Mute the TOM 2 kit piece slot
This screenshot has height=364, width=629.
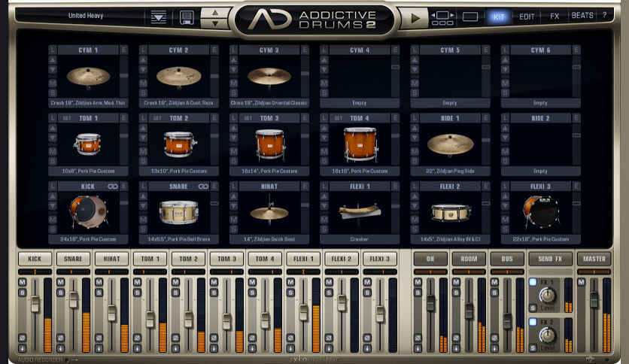coord(143,151)
